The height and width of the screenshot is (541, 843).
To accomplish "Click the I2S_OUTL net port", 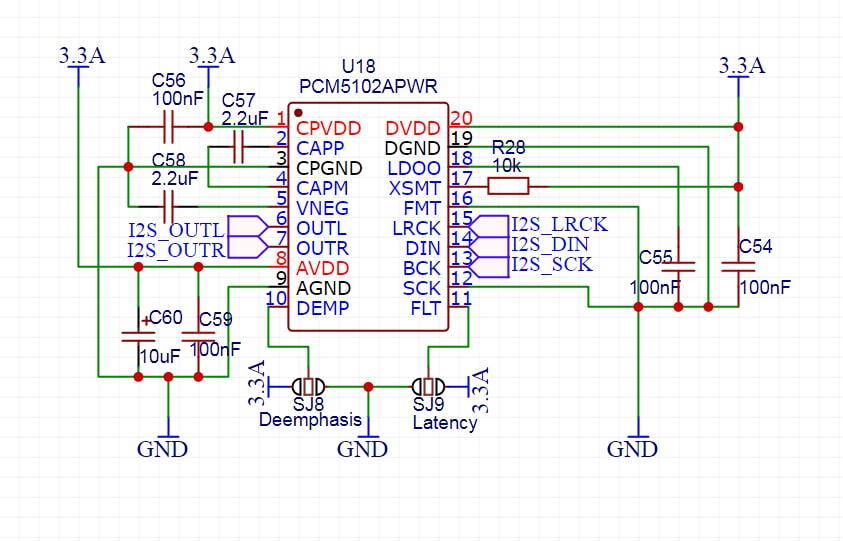I will [248, 227].
